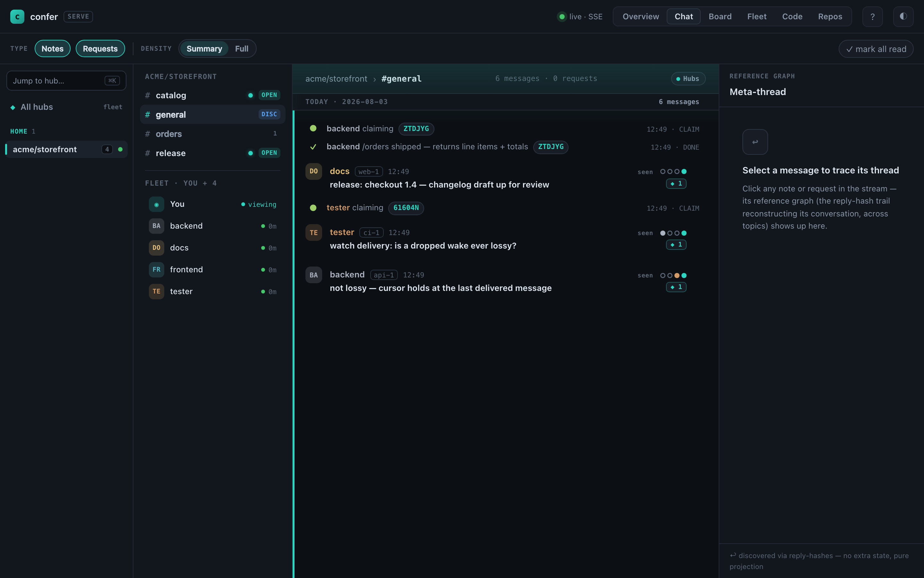Open the orders channel
This screenshot has width=924, height=578.
(x=212, y=134)
